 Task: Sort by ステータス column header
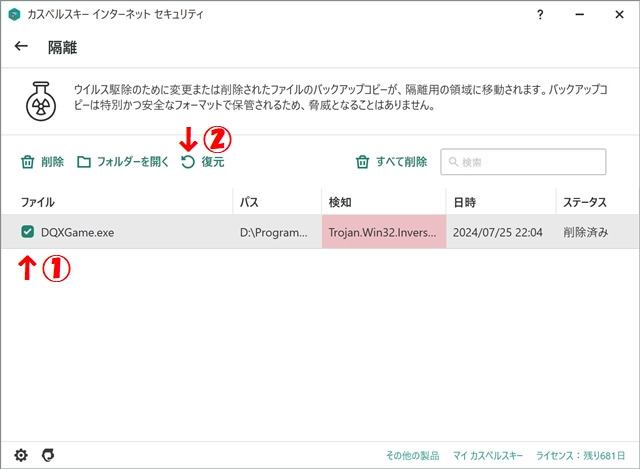coord(585,202)
